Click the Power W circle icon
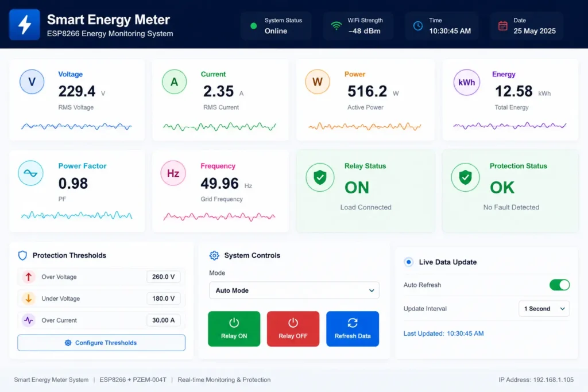Viewport: 588px width, 392px height. point(318,81)
